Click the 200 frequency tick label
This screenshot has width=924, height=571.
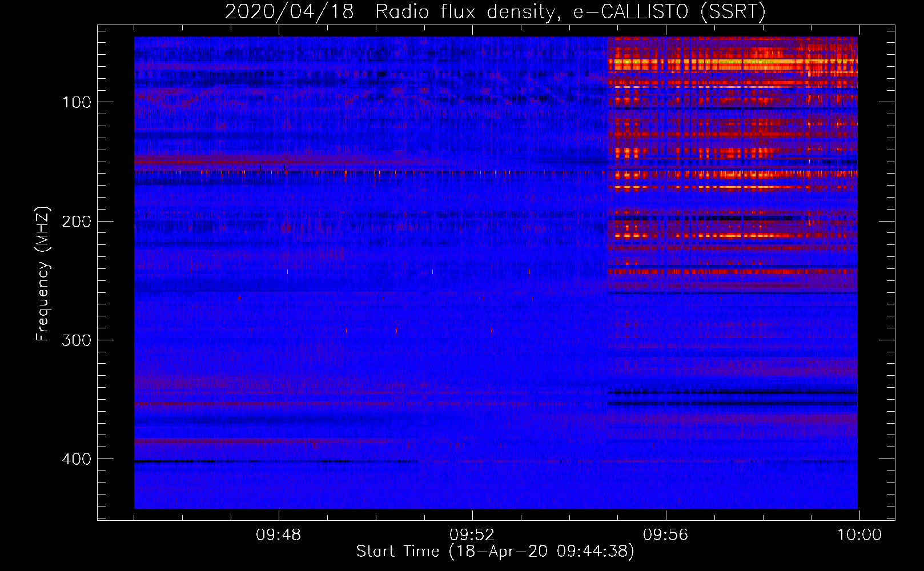pos(77,221)
